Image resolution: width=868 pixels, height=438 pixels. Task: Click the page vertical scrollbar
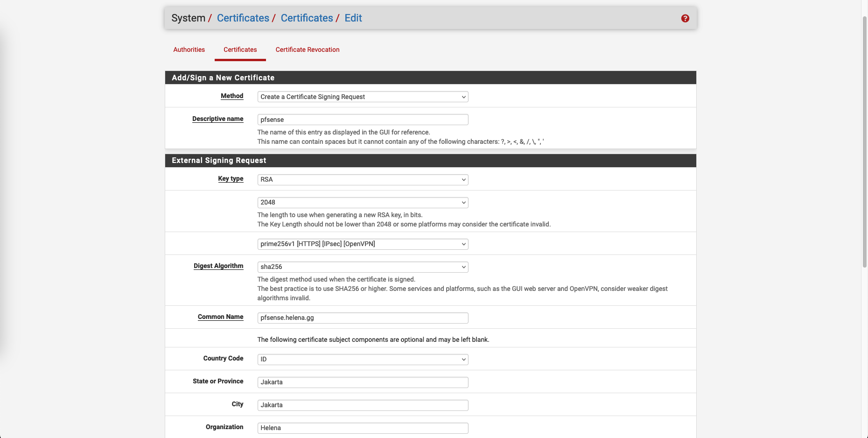click(864, 140)
